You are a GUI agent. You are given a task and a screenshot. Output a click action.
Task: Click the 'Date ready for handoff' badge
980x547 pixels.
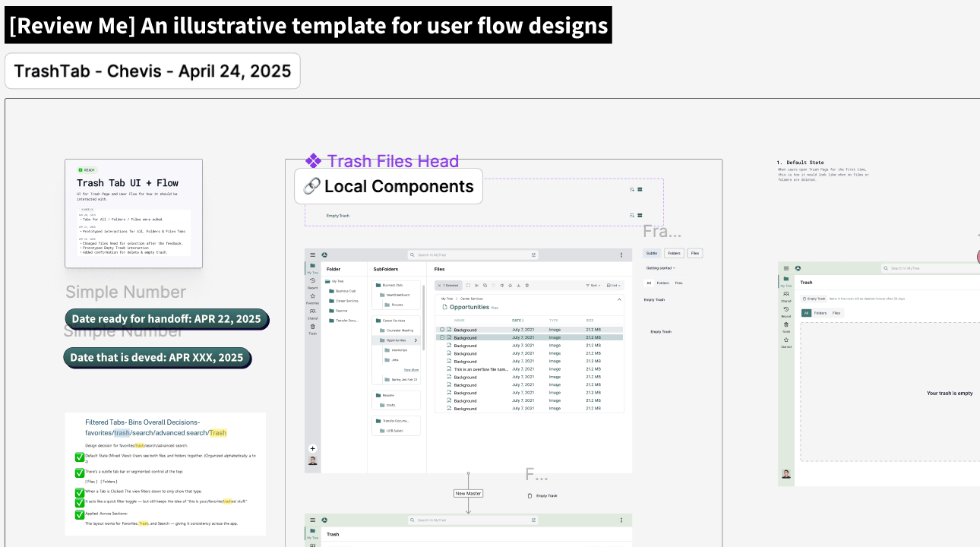[166, 319]
